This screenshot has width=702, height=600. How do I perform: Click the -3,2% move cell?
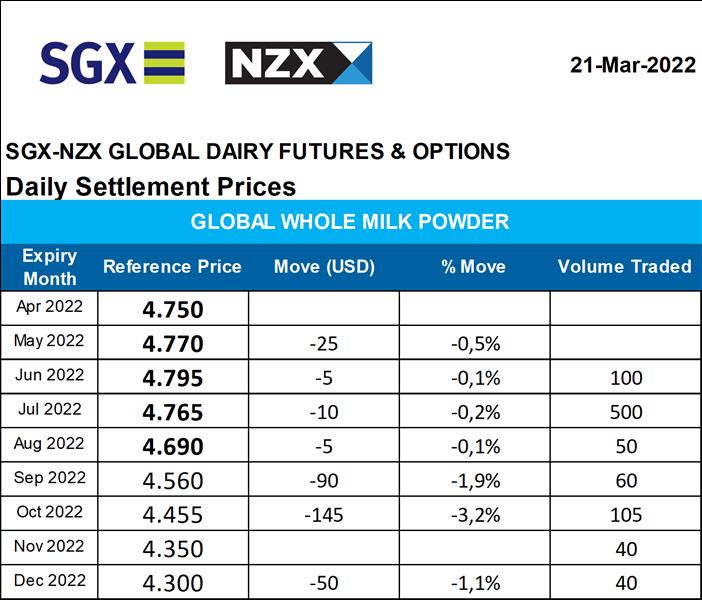tap(474, 515)
